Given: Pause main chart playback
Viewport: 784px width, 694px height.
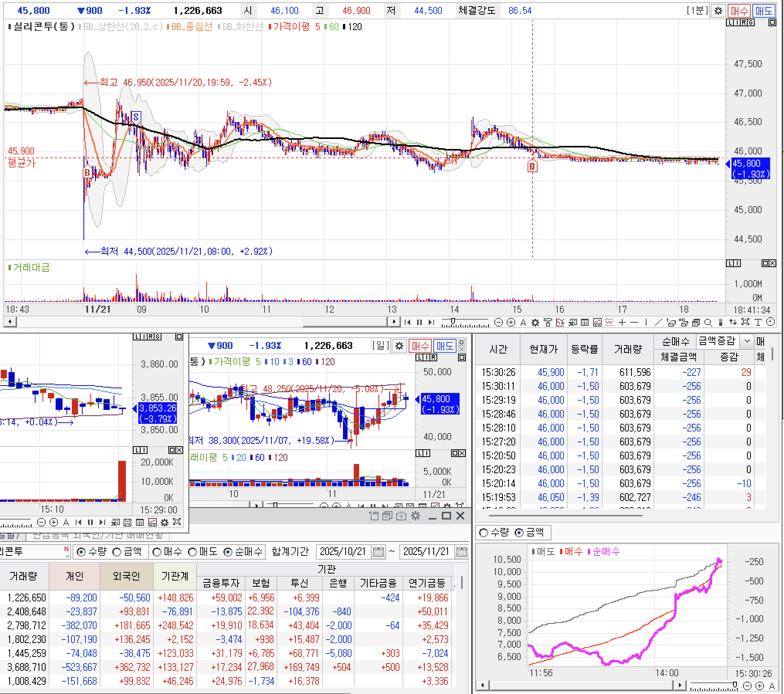Looking at the screenshot, I should [419, 322].
